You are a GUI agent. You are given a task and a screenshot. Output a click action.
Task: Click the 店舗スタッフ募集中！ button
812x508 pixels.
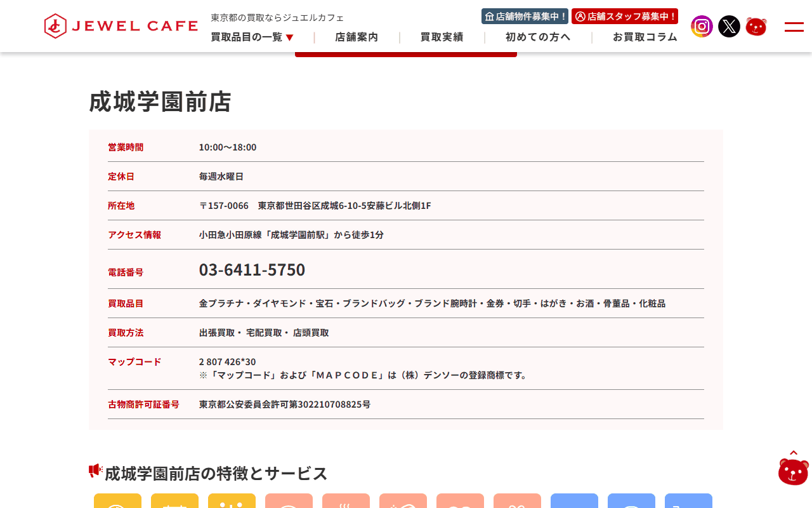(x=625, y=17)
